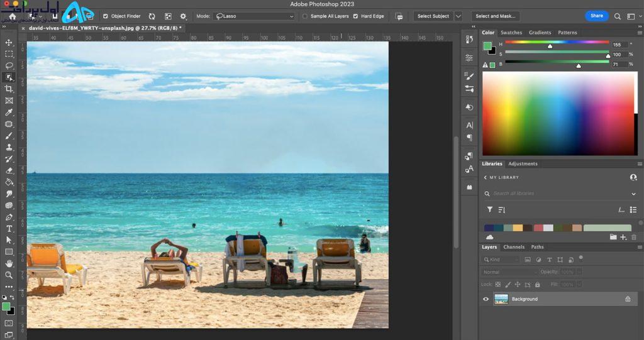Select the Path Selection tool
Screen dimensions: 644x340
[x=9, y=240]
